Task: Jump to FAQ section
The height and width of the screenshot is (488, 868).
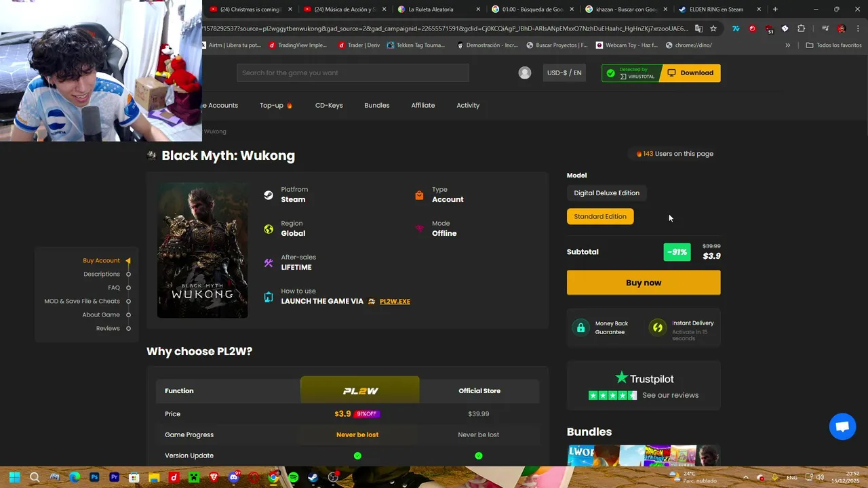Action: click(114, 287)
